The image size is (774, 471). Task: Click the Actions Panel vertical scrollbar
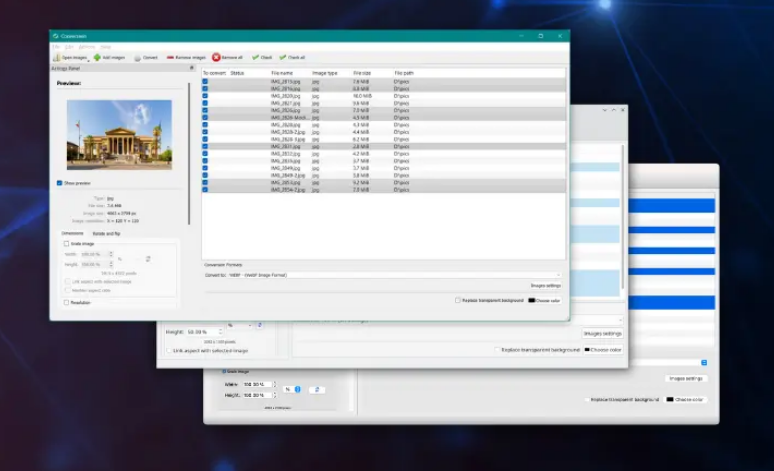coord(189,153)
